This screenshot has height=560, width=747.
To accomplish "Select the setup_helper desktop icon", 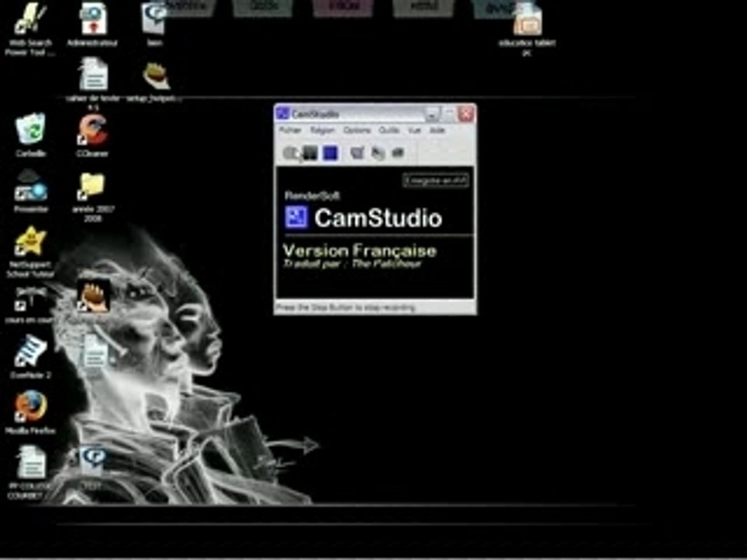I will click(156, 82).
